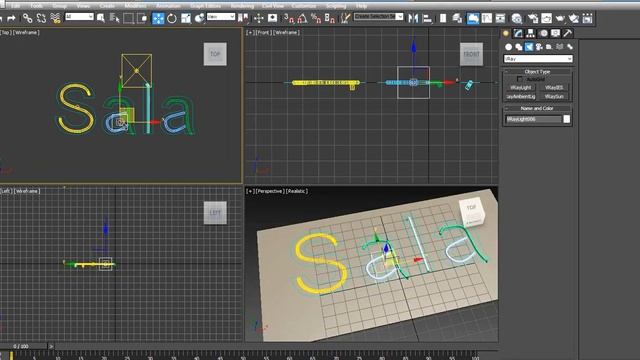
Task: Choose the Rectangular Selection Region tool
Action: click(128, 18)
